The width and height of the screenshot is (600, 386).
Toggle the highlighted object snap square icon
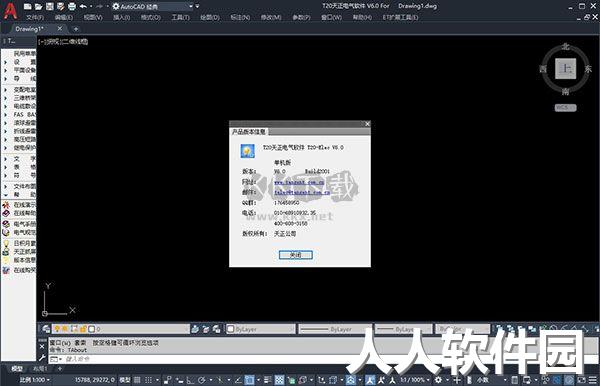pyautogui.click(x=249, y=380)
